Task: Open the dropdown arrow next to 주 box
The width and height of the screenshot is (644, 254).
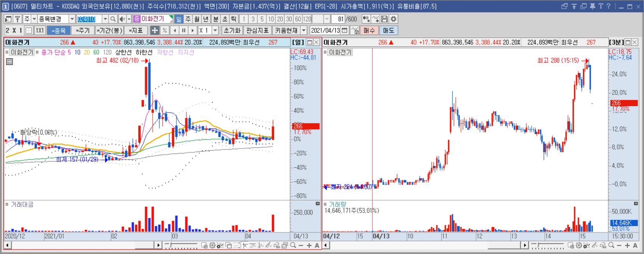Action: pyautogui.click(x=34, y=19)
